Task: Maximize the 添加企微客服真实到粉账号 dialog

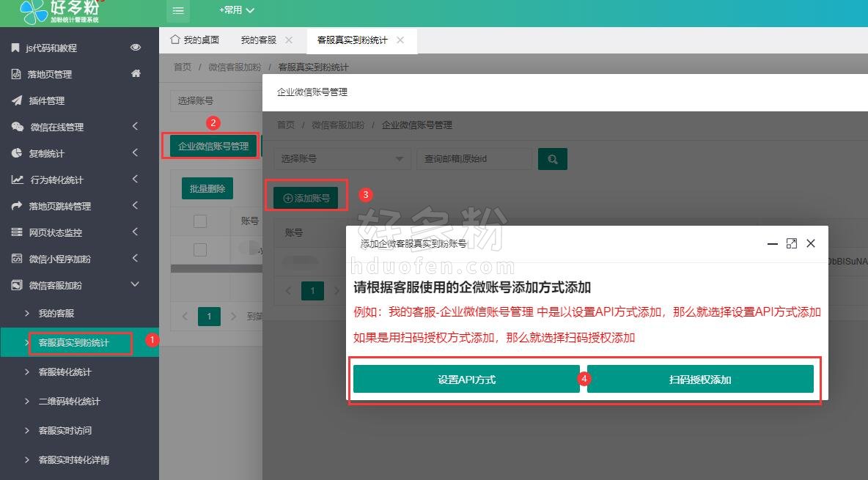Action: pyautogui.click(x=791, y=243)
